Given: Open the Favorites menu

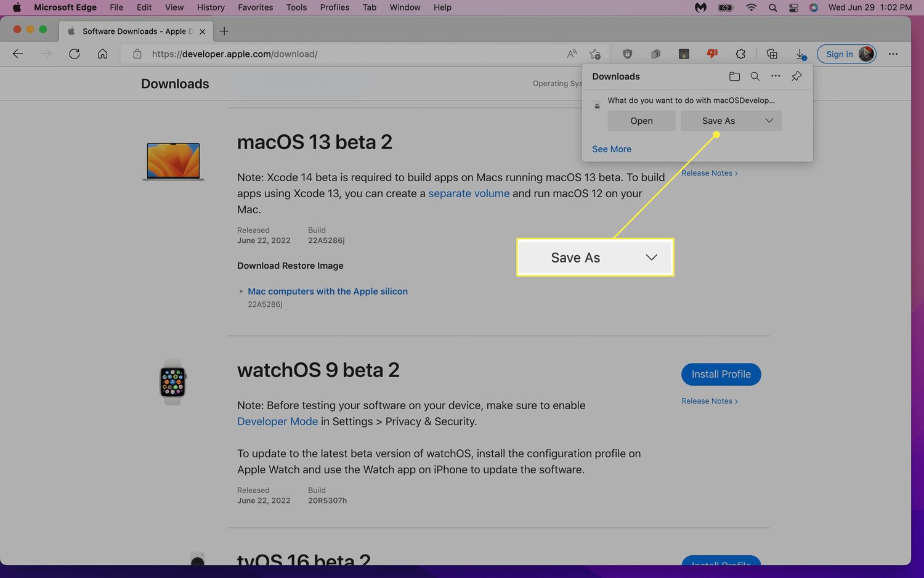Looking at the screenshot, I should [x=255, y=7].
